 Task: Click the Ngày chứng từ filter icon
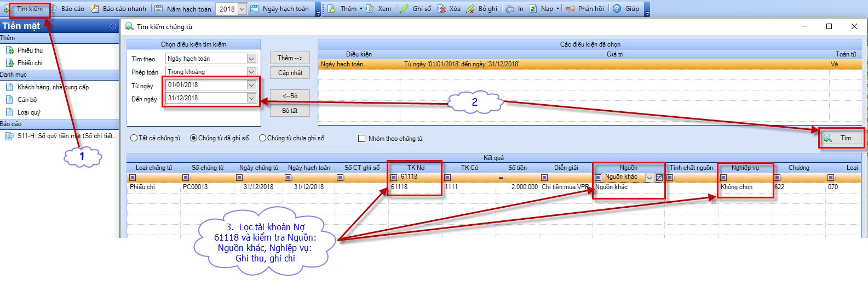[x=239, y=178]
